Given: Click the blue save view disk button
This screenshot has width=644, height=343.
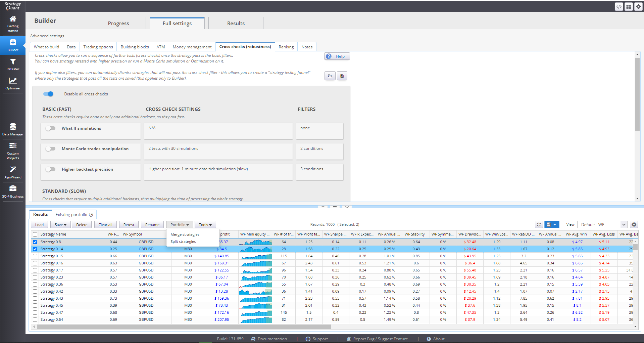Looking at the screenshot, I should point(548,224).
